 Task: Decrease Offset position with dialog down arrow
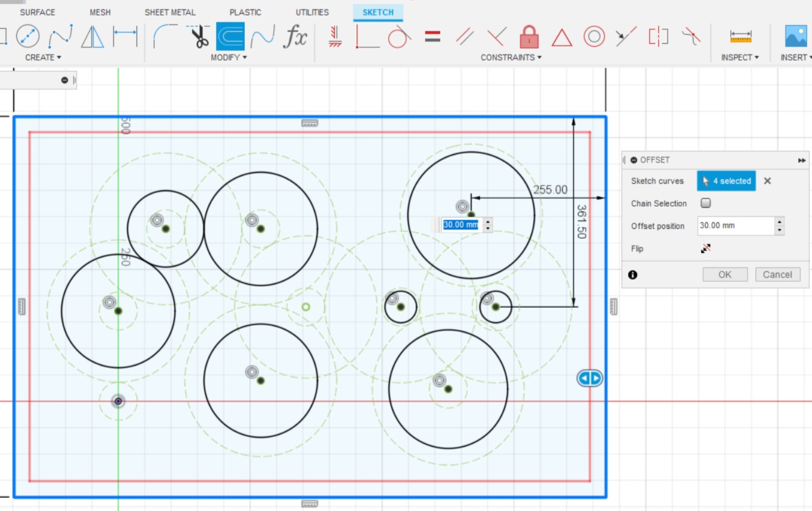click(780, 230)
